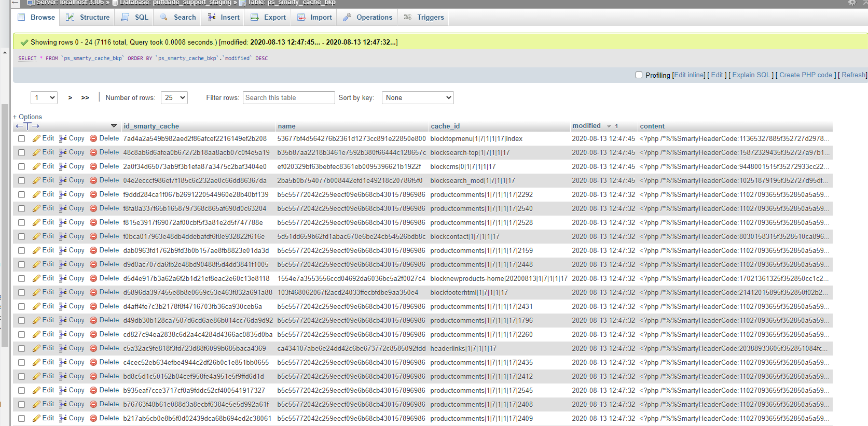This screenshot has height=426, width=868.
Task: Copy the productcomments 2159 row via Copy icon
Action: [63, 250]
